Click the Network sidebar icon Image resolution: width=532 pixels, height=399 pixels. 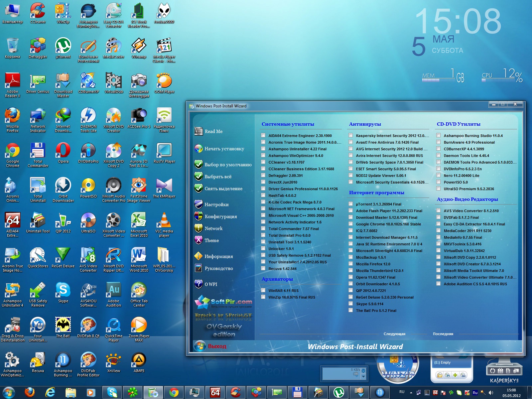coord(213,228)
